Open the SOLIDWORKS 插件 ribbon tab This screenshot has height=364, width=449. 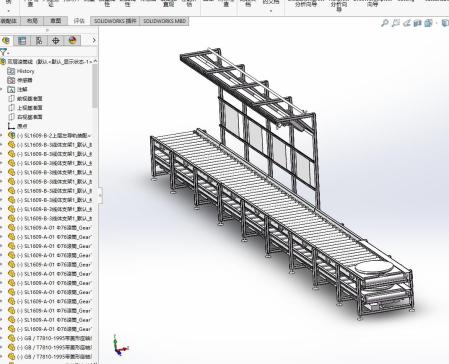[115, 21]
